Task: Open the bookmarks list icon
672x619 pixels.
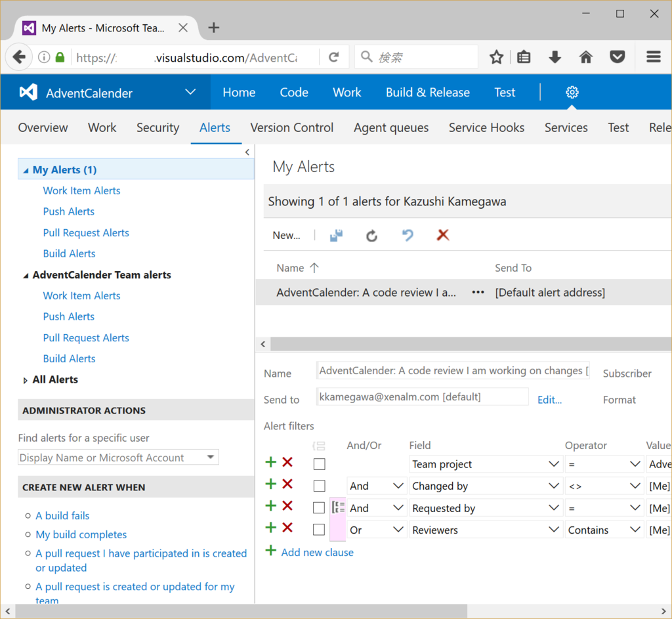Action: click(x=524, y=57)
